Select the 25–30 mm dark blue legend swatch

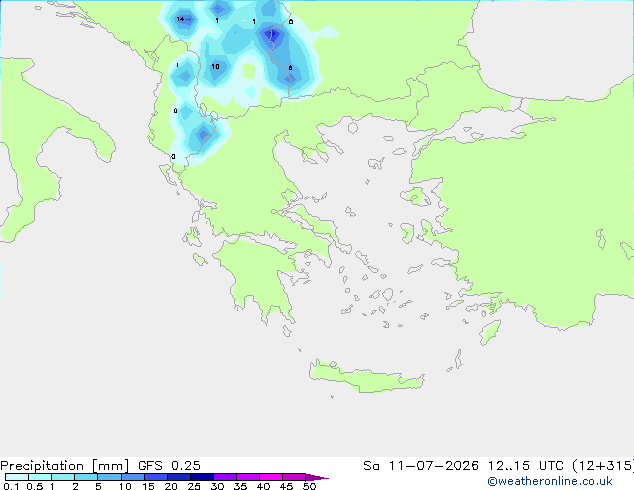coord(202,477)
